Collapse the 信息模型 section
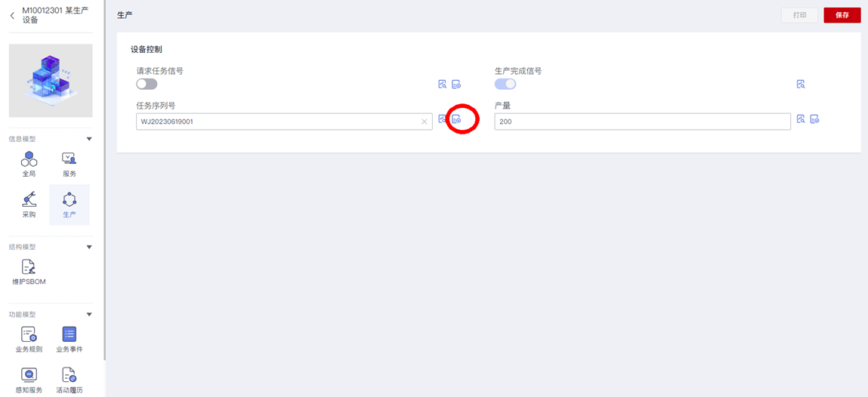868x397 pixels. 89,139
